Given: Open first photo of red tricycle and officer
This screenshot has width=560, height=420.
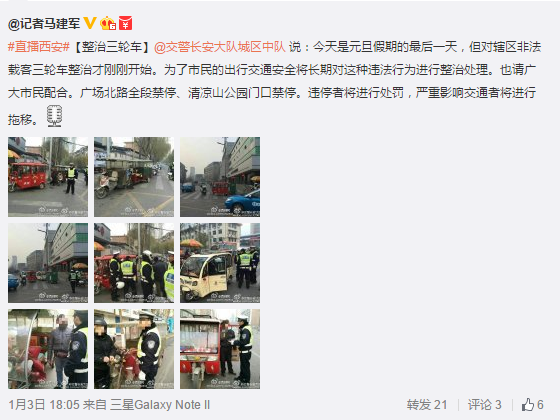Looking at the screenshot, I should tap(48, 177).
